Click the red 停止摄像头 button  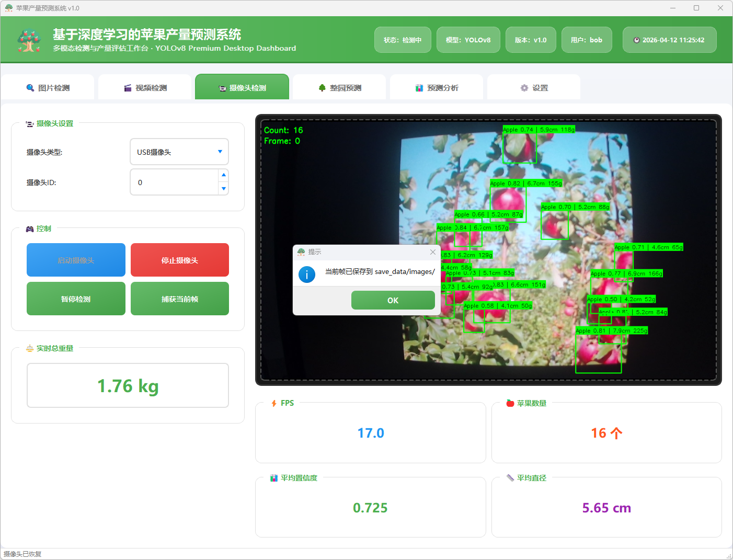180,260
